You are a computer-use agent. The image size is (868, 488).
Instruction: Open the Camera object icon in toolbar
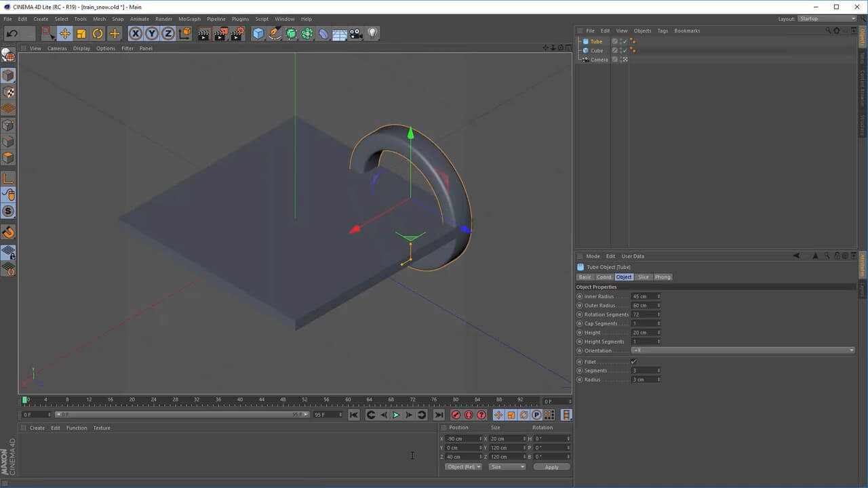pos(356,33)
